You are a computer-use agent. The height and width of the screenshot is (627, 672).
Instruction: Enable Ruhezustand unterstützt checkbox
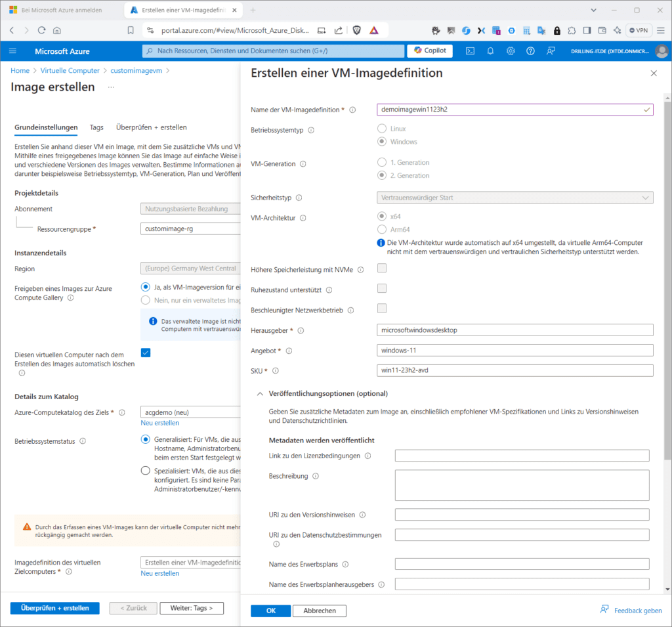pos(382,288)
